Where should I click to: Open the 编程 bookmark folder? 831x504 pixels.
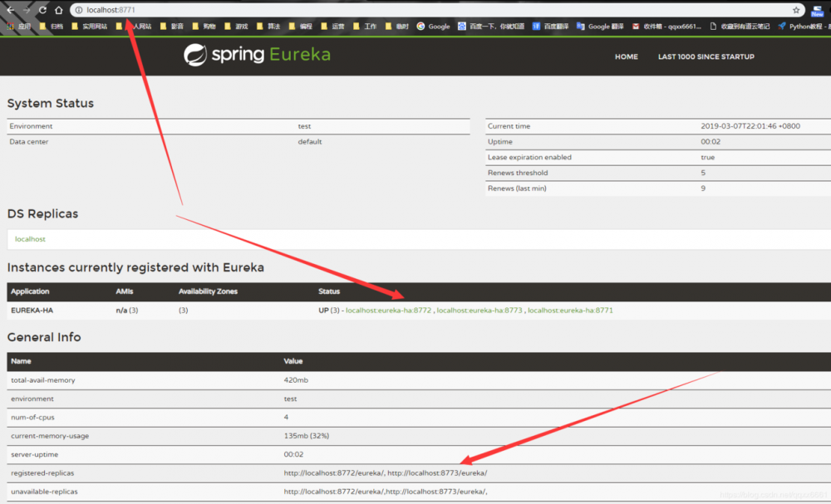click(301, 26)
